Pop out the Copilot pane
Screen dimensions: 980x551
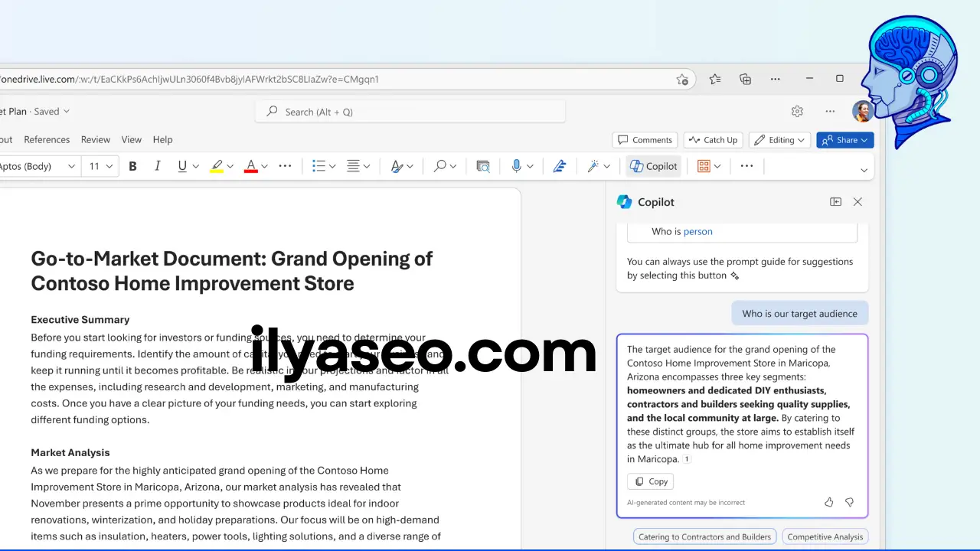pos(835,202)
